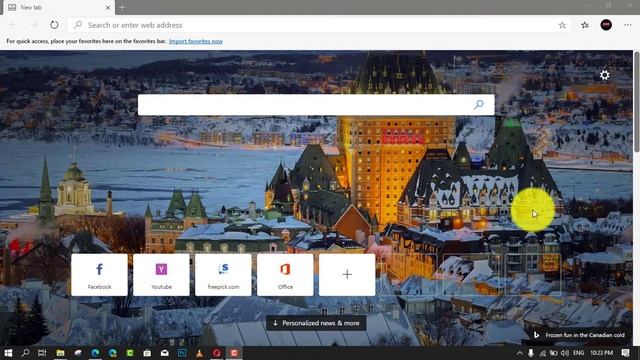Click the browser Refresh button
640x360 pixels.
54,25
